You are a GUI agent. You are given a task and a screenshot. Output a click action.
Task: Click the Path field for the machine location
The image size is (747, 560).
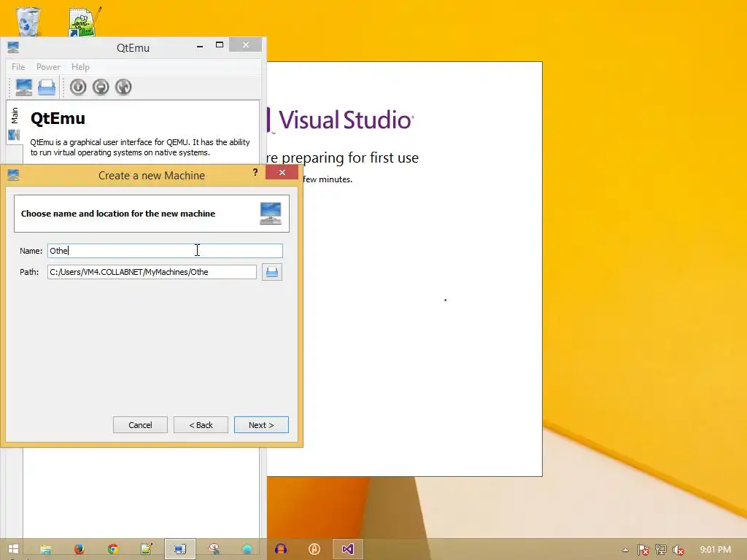(152, 272)
